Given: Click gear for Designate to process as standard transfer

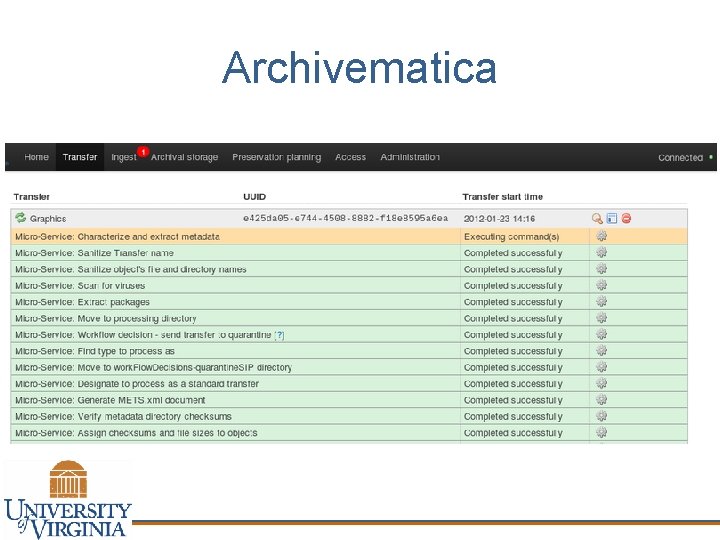Looking at the screenshot, I should pyautogui.click(x=602, y=383).
